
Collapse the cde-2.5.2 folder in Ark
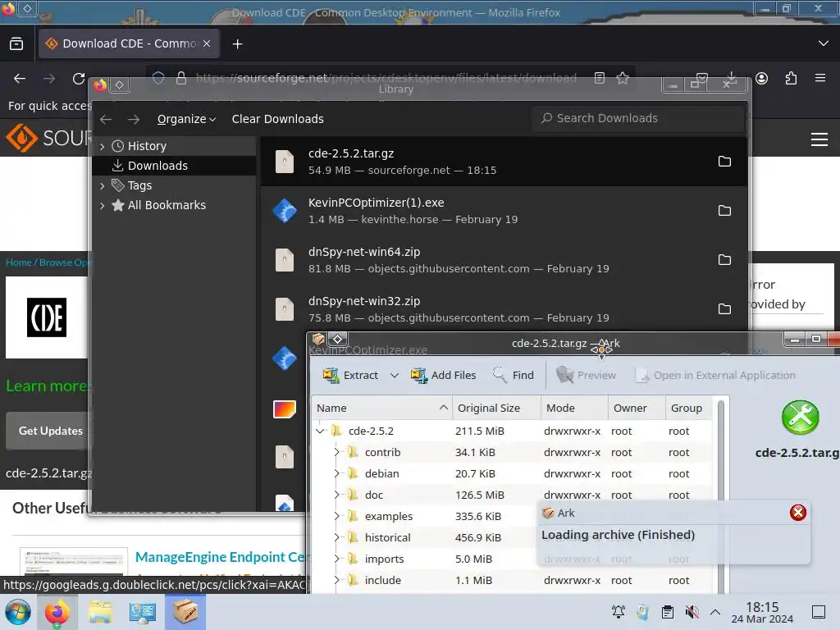point(321,431)
